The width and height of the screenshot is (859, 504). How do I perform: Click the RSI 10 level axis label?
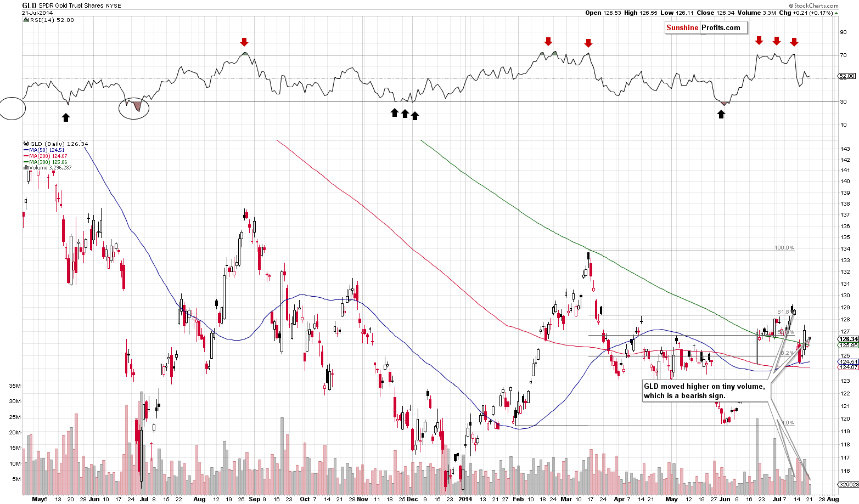(x=843, y=124)
